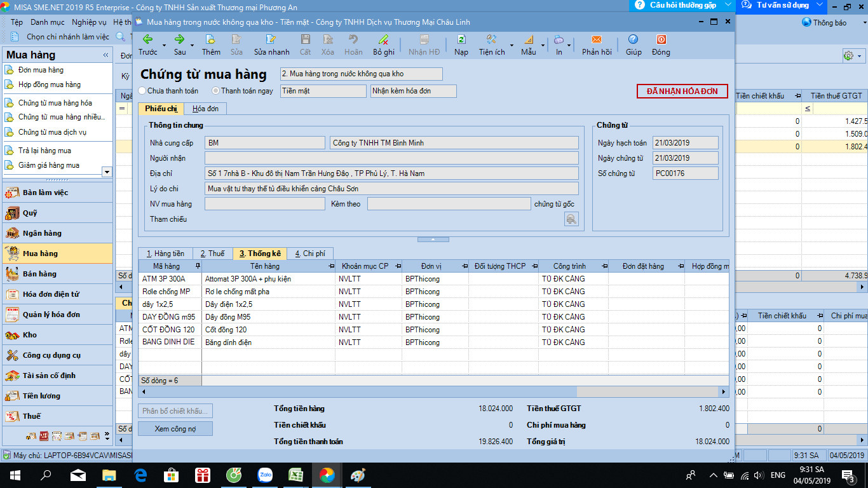Screen dimensions: 868x488
Task: Select the Role chống MP row cell
Action: point(170,292)
